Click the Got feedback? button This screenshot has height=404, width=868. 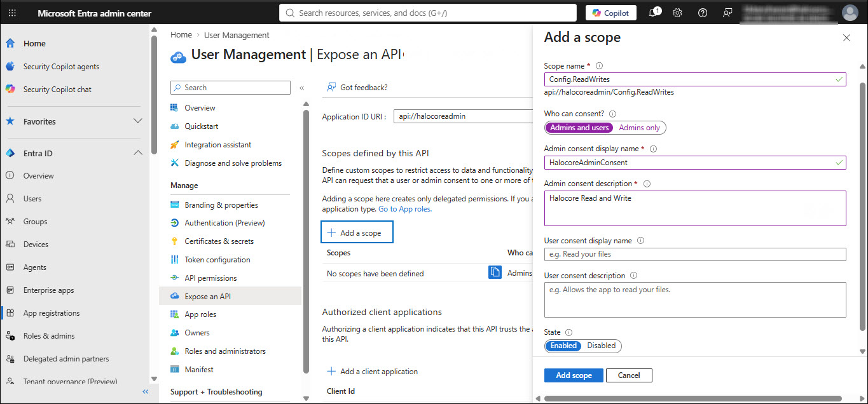pos(357,88)
